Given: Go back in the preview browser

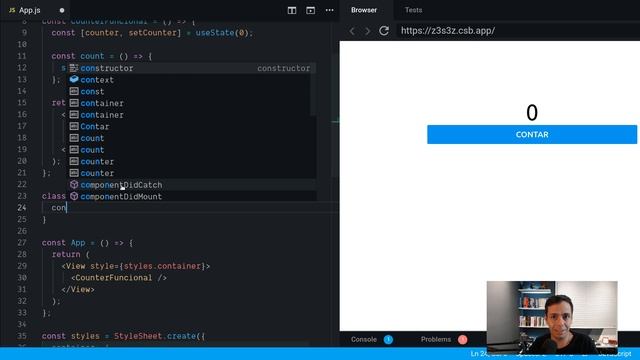Looking at the screenshot, I should point(352,31).
